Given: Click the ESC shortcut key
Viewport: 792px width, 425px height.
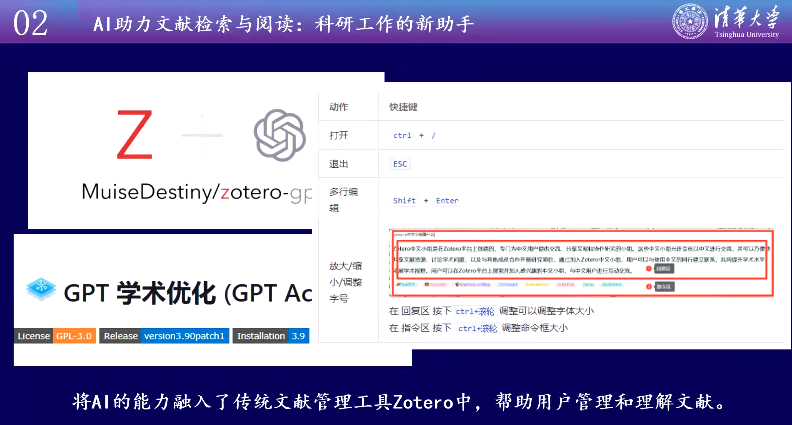Looking at the screenshot, I should (400, 164).
